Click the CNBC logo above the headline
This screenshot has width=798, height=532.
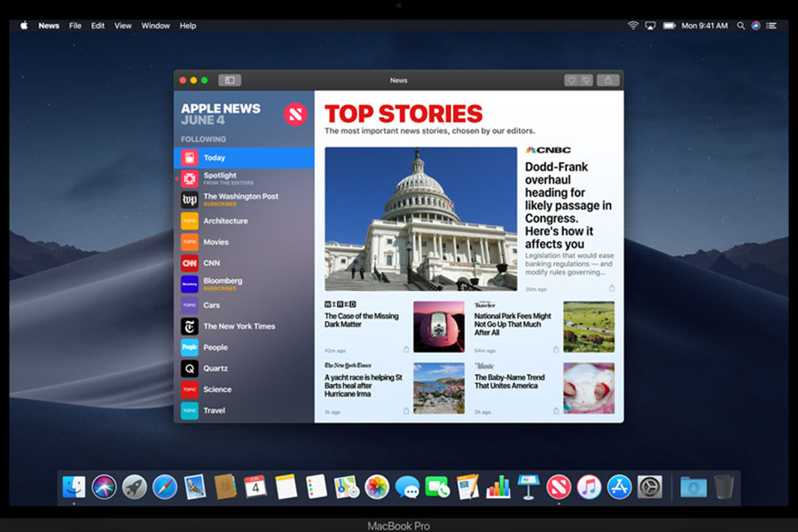[548, 150]
